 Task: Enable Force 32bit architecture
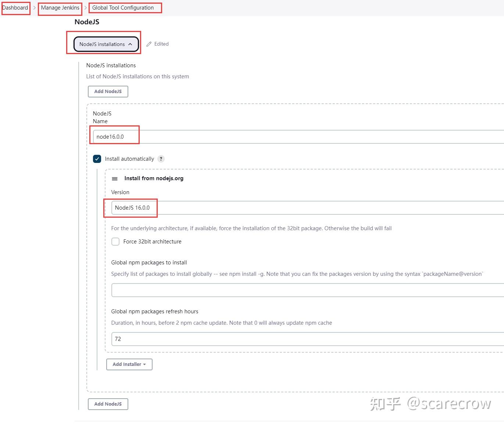115,242
